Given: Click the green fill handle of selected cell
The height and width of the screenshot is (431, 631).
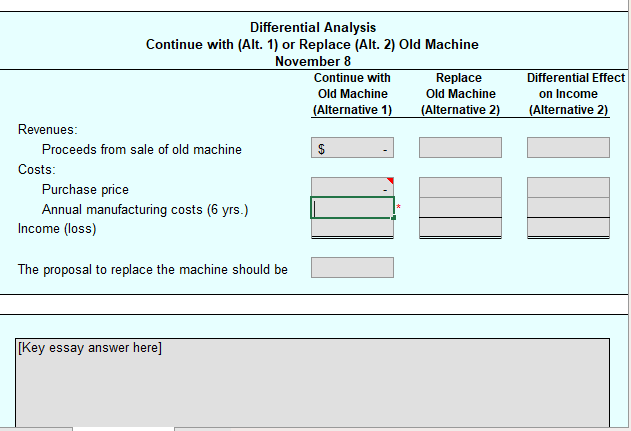Looking at the screenshot, I should click(394, 218).
